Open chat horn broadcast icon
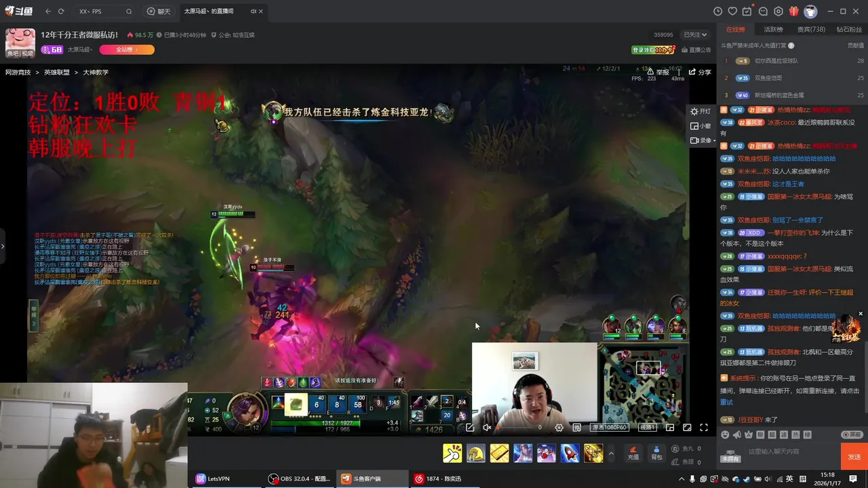The height and width of the screenshot is (488, 868). pyautogui.click(x=737, y=434)
